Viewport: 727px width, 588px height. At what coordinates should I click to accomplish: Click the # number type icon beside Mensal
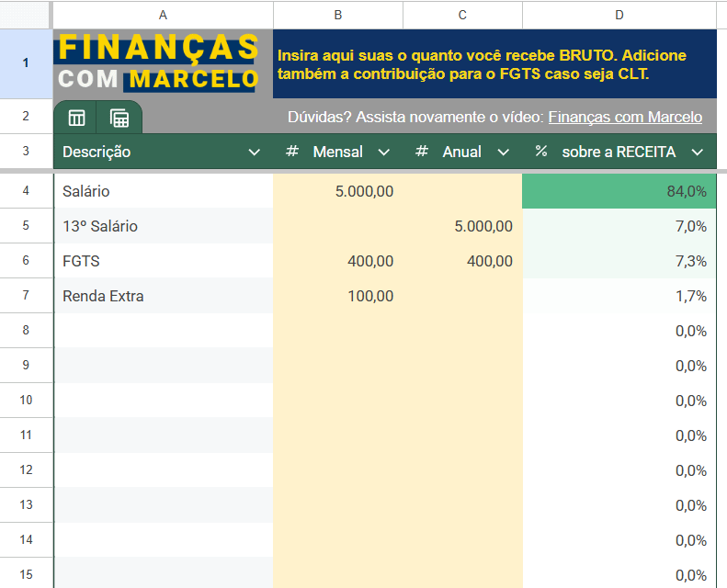click(x=292, y=151)
